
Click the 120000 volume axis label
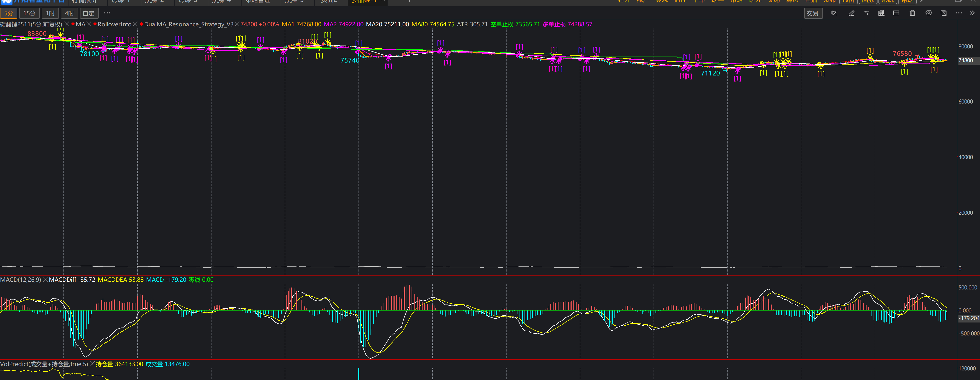pyautogui.click(x=967, y=368)
